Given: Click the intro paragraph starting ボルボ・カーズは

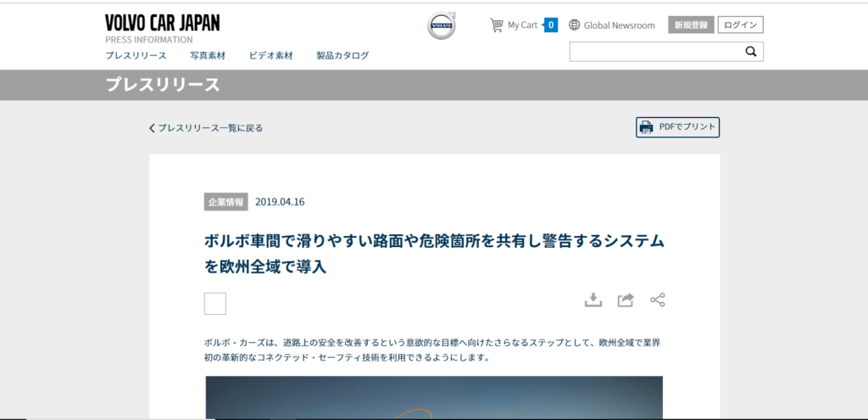Looking at the screenshot, I should tap(432, 350).
